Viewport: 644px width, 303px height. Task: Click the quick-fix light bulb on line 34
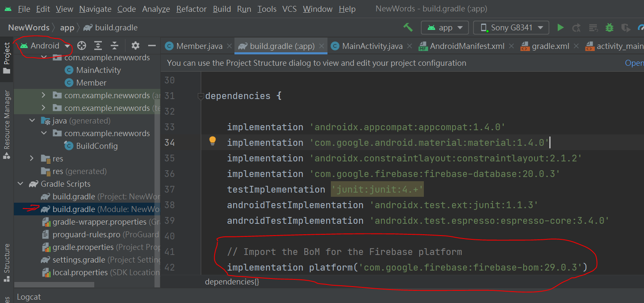[x=213, y=141]
